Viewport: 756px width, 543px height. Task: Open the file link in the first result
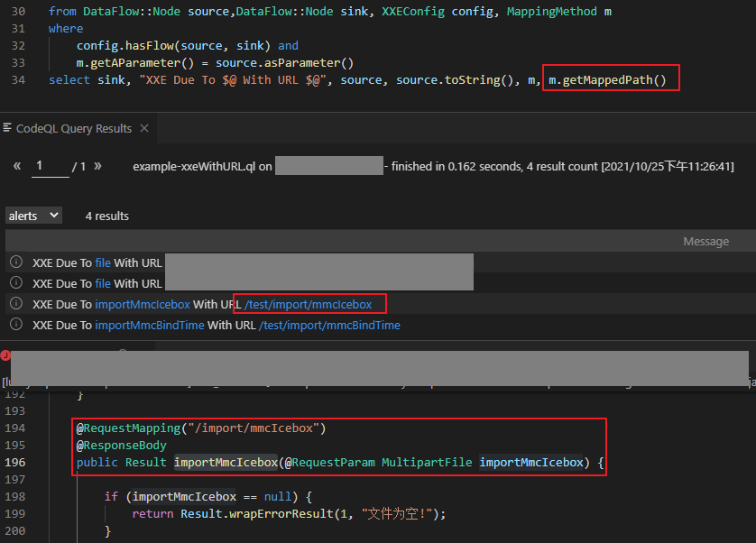[x=103, y=262]
